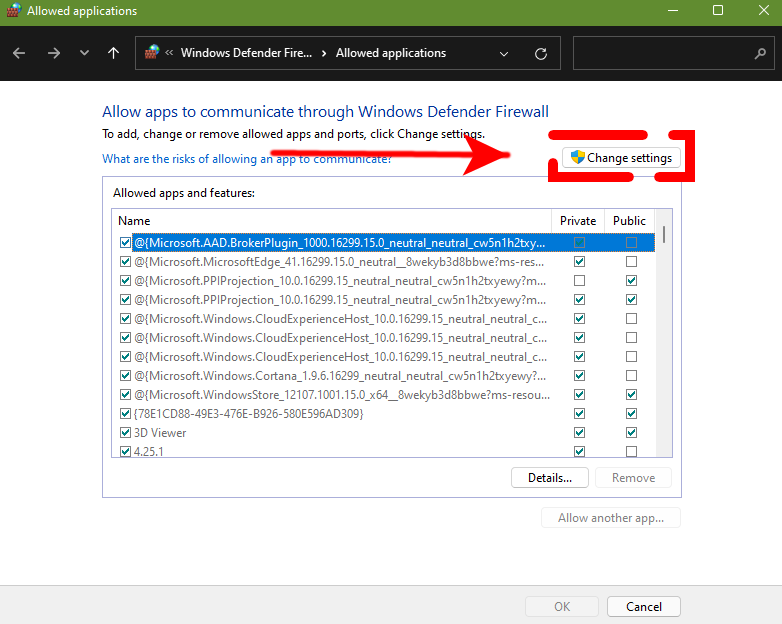Toggle the WindowsStore entry checkbox

coord(125,395)
